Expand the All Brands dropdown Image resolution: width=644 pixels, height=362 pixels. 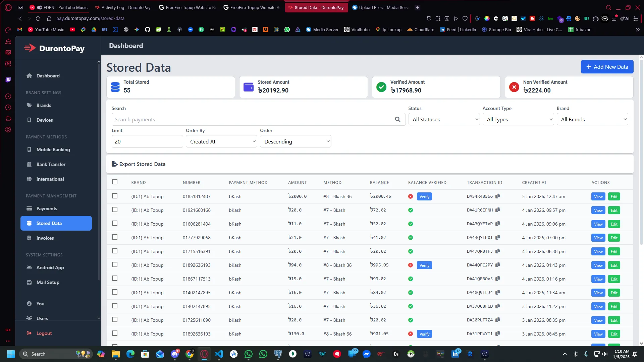[x=592, y=119]
